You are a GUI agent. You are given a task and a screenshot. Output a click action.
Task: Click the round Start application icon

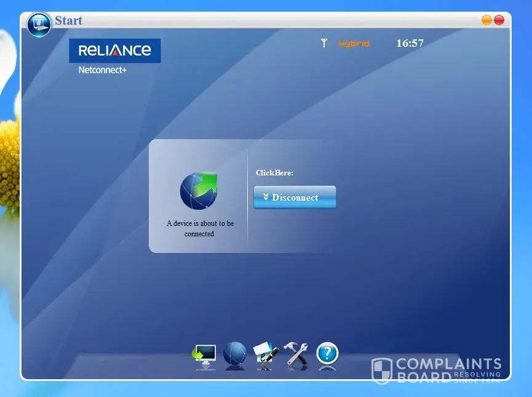click(39, 25)
